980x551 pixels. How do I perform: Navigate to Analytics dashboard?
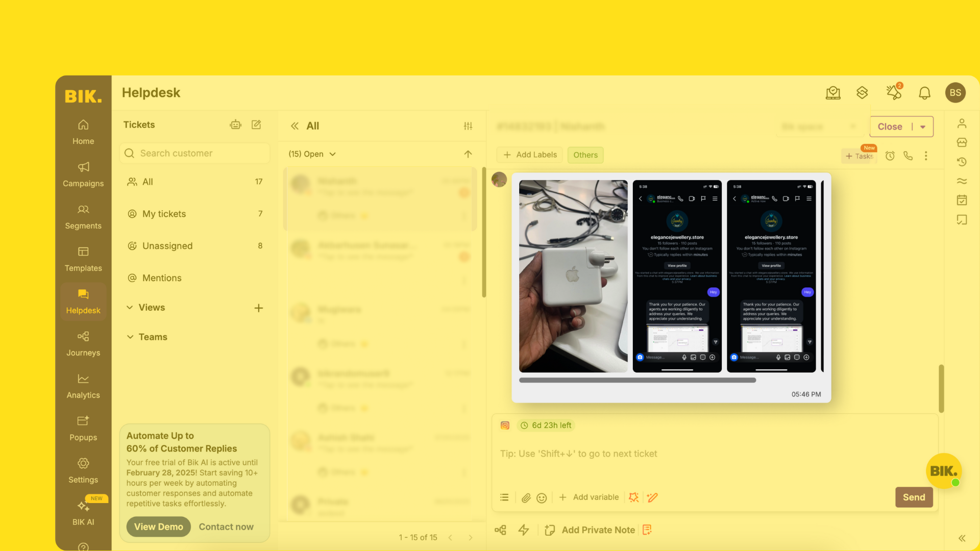coord(83,386)
